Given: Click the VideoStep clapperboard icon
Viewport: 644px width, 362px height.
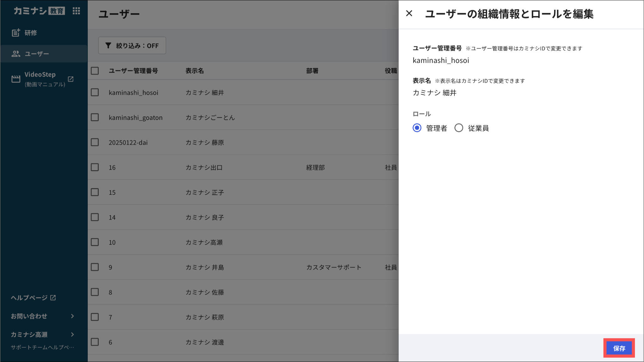Looking at the screenshot, I should pyautogui.click(x=16, y=79).
